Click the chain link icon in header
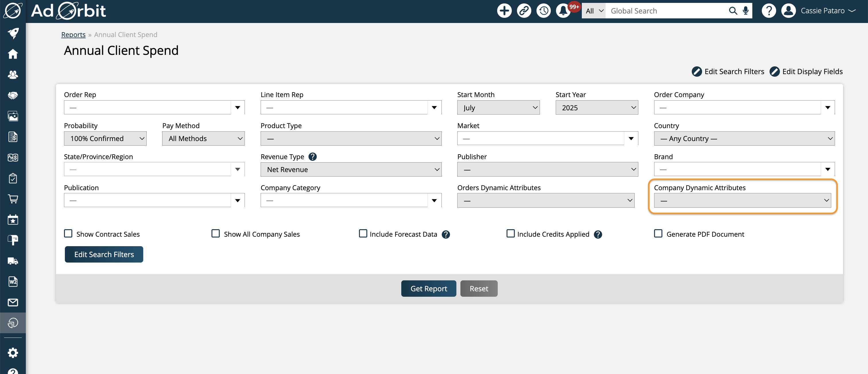Screen dimensions: 868x374 (x=524, y=11)
